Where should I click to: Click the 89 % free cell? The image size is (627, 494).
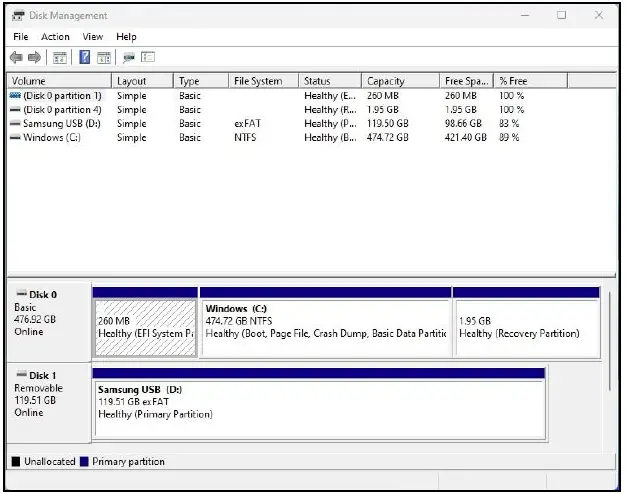[x=509, y=138]
